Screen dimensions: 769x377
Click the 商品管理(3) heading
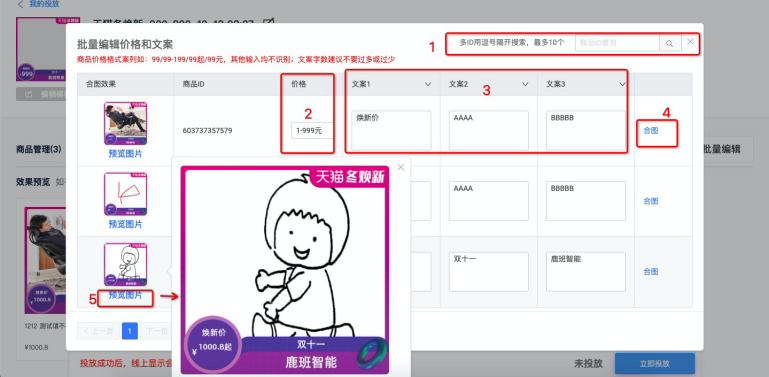(39, 149)
